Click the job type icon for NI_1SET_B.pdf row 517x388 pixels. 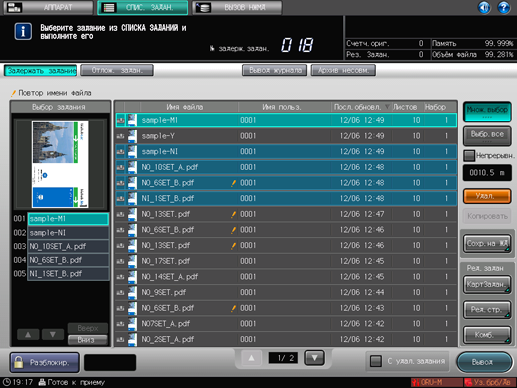point(120,198)
